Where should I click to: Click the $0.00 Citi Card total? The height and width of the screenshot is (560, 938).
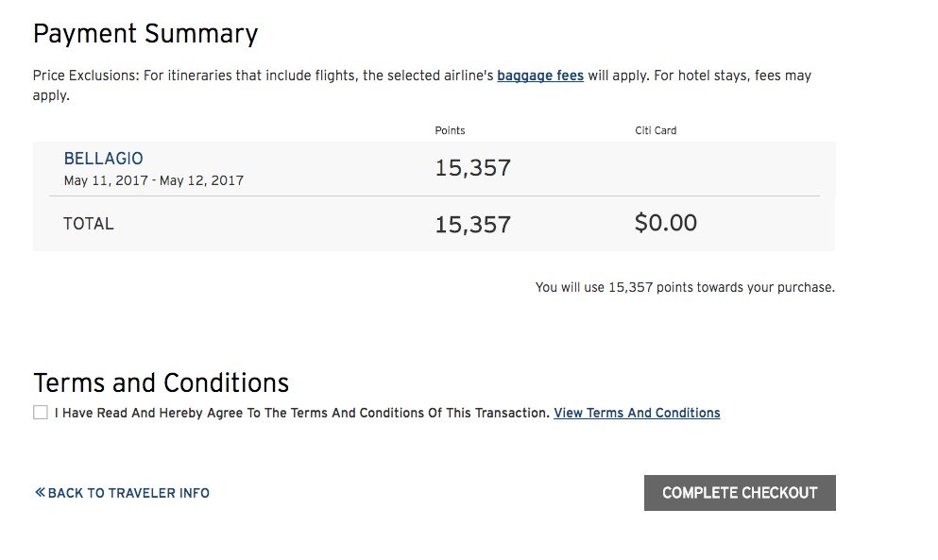point(666,224)
